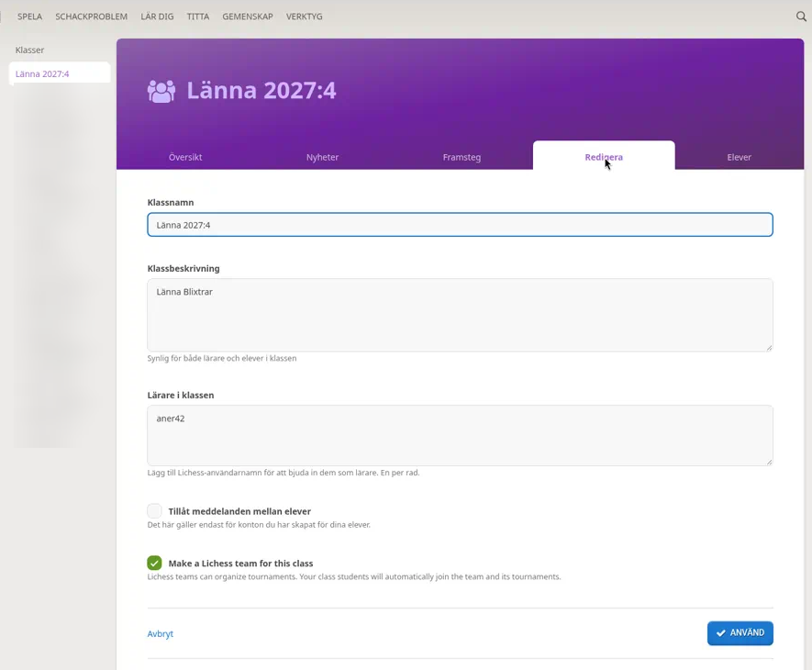Click inside the Lärare i klassen textarea

tap(460, 435)
